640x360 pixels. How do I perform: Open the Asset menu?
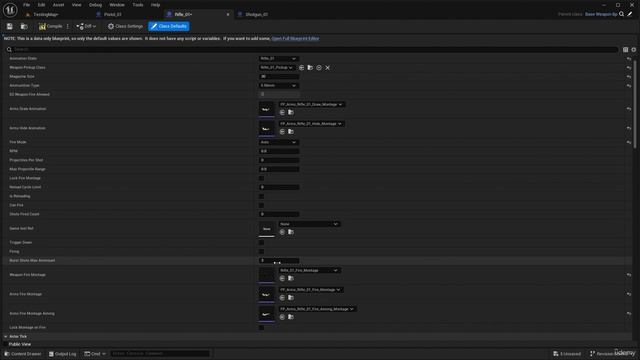tap(58, 5)
